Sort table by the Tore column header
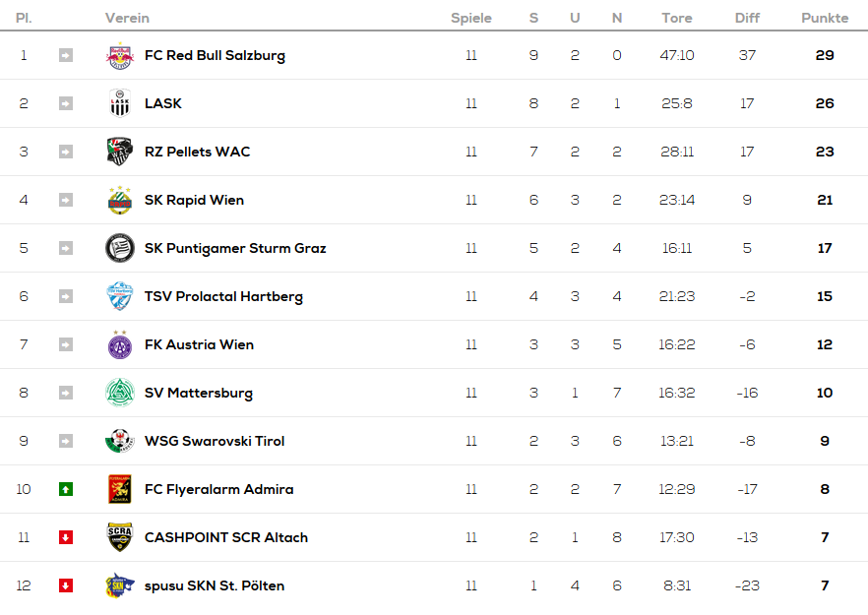 point(677,18)
